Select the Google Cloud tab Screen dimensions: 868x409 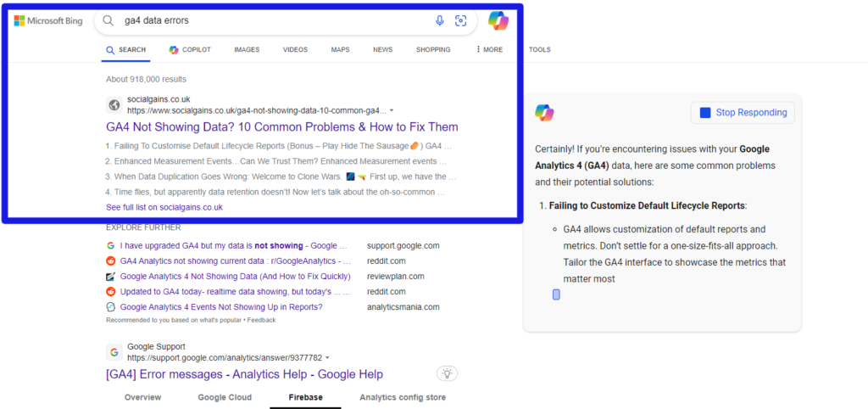[x=225, y=397]
